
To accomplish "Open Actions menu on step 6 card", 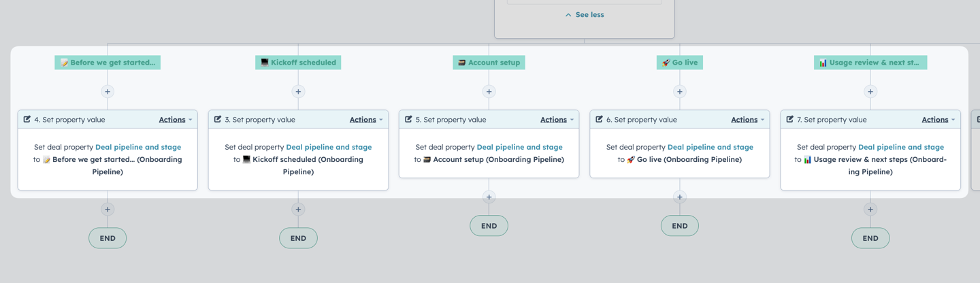I will click(x=748, y=120).
